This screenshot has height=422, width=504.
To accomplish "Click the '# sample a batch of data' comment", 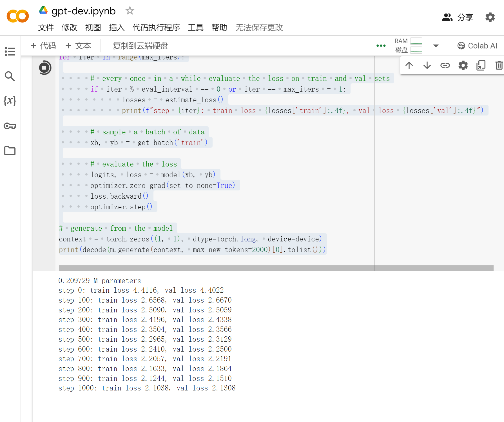I will (148, 132).
